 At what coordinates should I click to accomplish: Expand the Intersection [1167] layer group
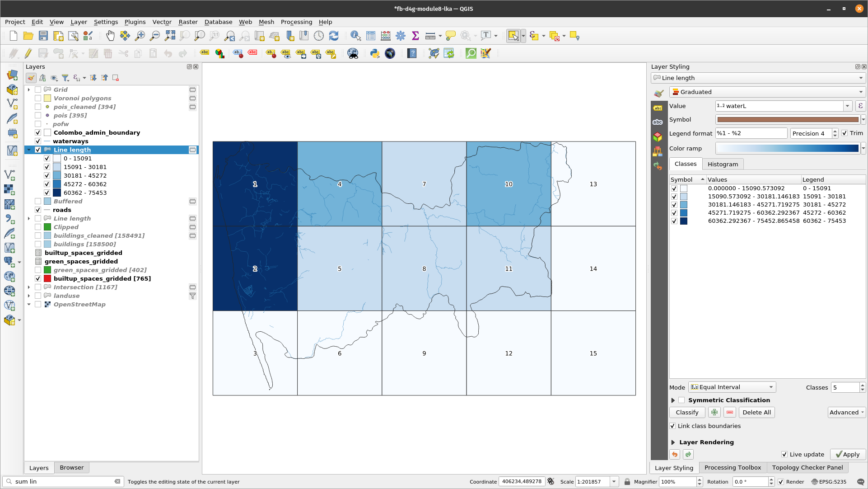click(29, 287)
